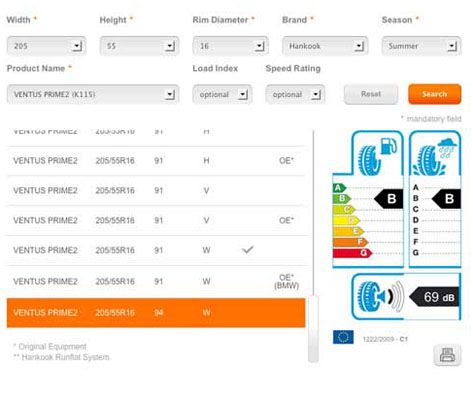
Task: Click the wet grip B rating arrow
Action: [x=446, y=199]
